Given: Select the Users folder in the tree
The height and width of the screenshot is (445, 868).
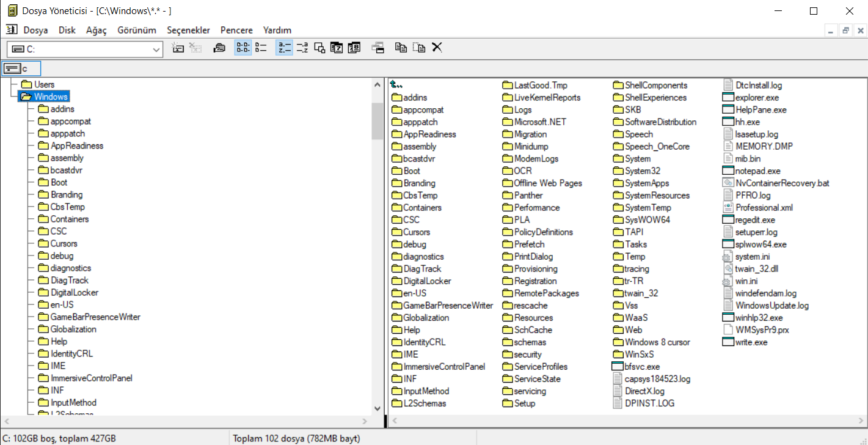Looking at the screenshot, I should pyautogui.click(x=38, y=84).
